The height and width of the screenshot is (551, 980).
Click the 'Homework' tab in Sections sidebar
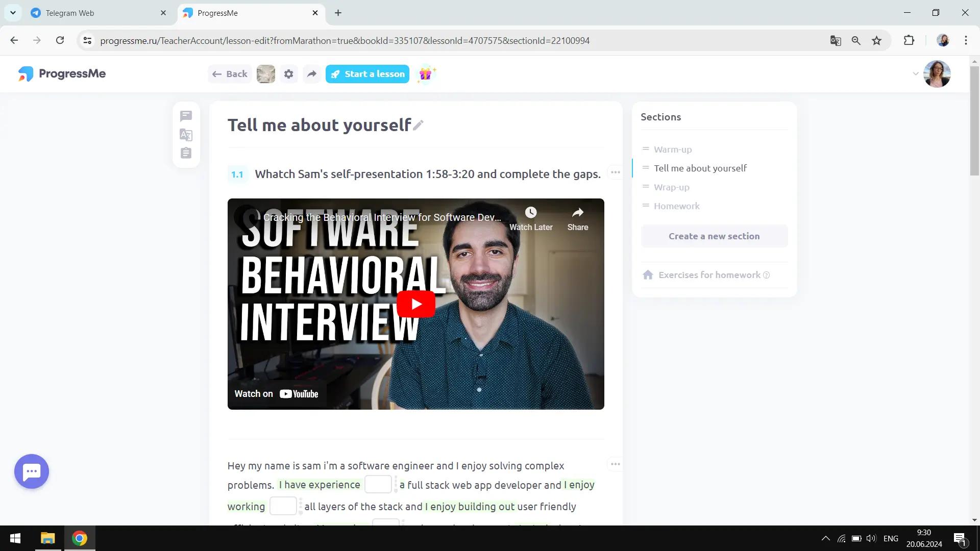click(x=676, y=205)
